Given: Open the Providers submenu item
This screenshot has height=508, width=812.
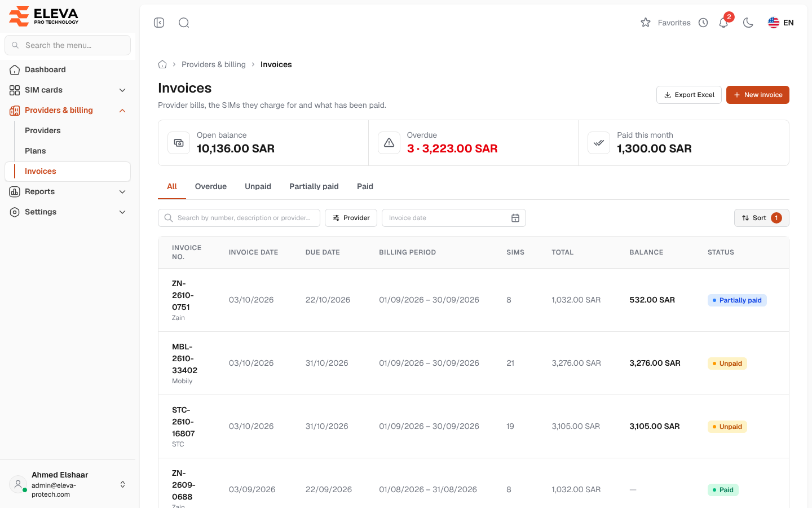Looking at the screenshot, I should [x=68, y=130].
